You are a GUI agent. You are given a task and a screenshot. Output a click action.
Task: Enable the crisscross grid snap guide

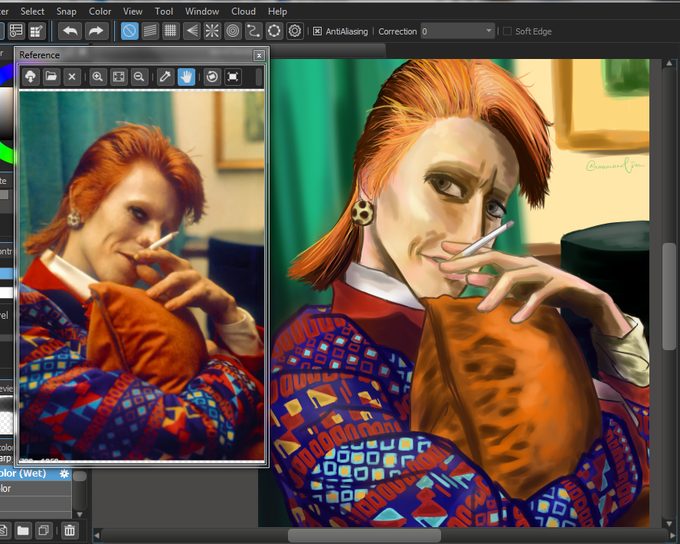pyautogui.click(x=171, y=31)
